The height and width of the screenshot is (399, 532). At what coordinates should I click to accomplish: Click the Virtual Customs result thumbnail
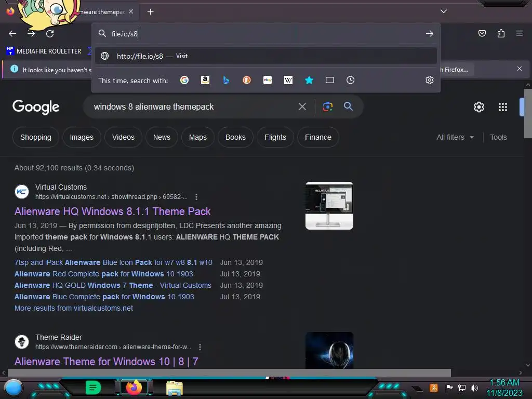coord(329,206)
